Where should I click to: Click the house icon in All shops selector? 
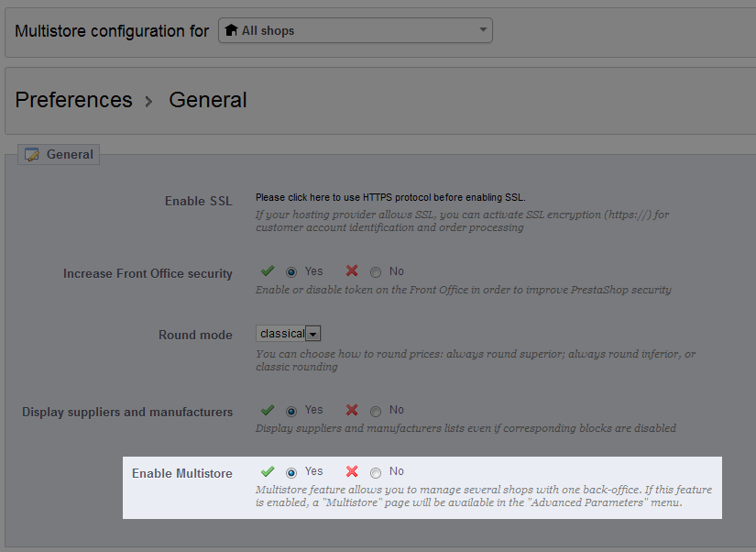231,31
